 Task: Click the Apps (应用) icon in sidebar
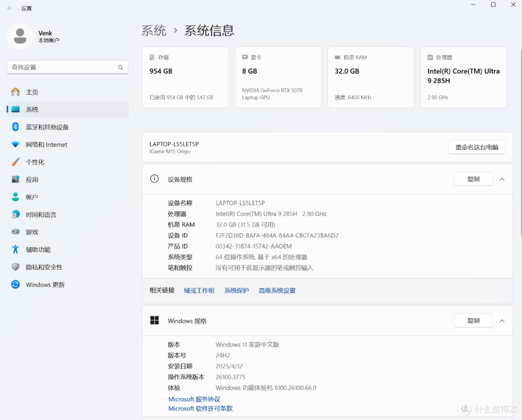pyautogui.click(x=15, y=179)
